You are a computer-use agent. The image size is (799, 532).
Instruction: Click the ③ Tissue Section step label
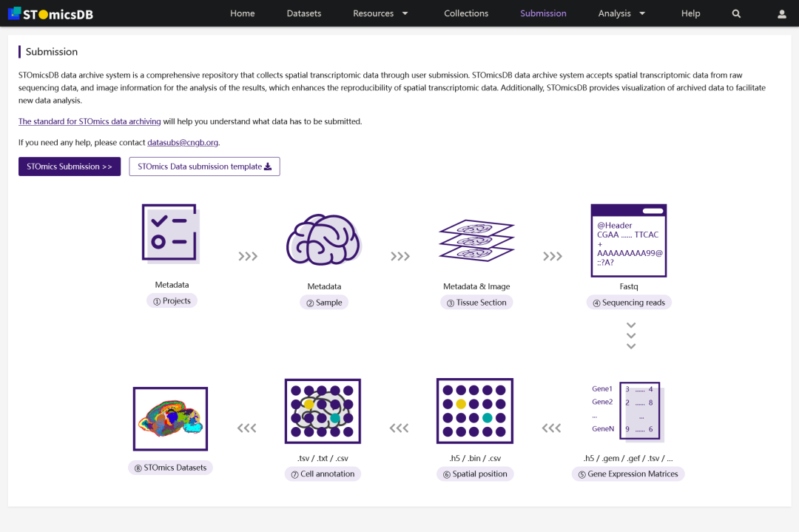pyautogui.click(x=476, y=303)
